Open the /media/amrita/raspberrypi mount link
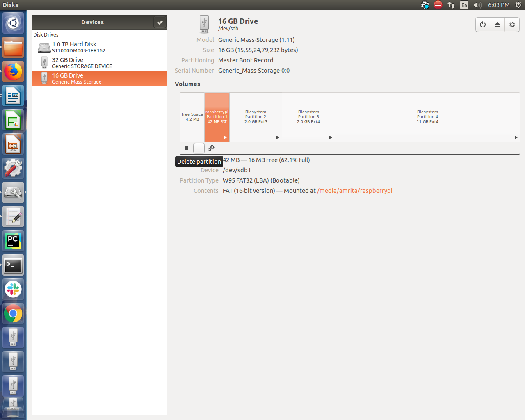 point(354,191)
